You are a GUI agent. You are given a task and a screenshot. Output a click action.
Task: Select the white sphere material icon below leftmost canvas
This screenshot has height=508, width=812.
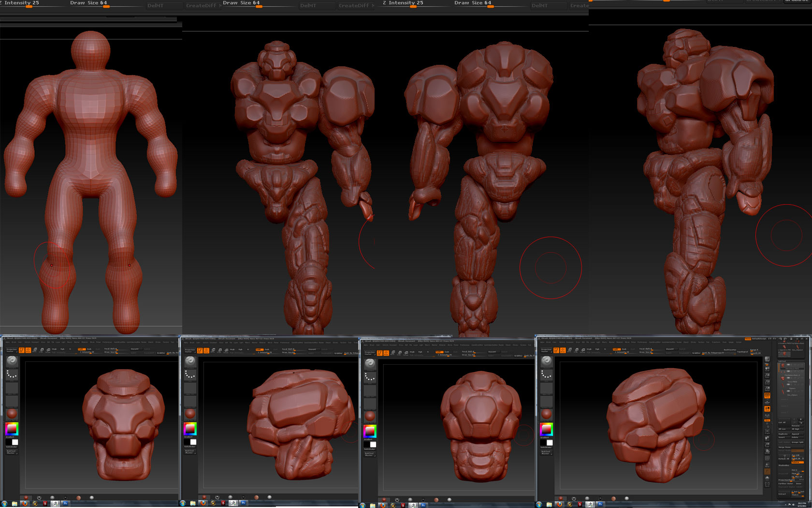point(91,497)
